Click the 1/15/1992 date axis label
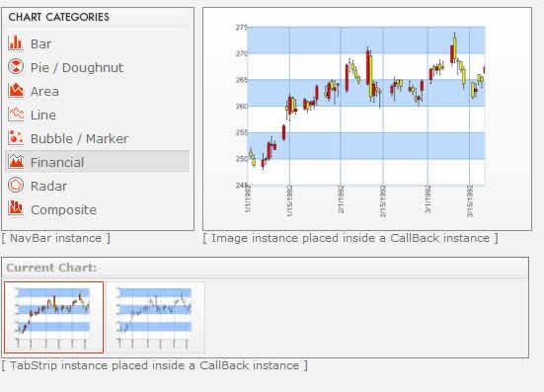Image resolution: width=544 pixels, height=392 pixels. pyautogui.click(x=289, y=201)
